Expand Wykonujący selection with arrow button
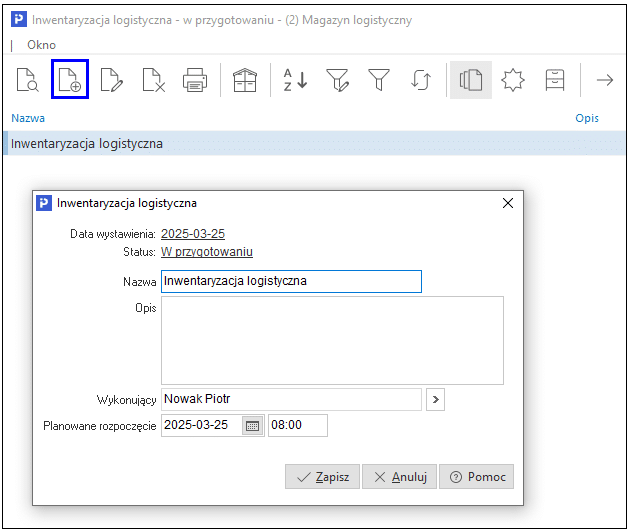 [x=435, y=399]
